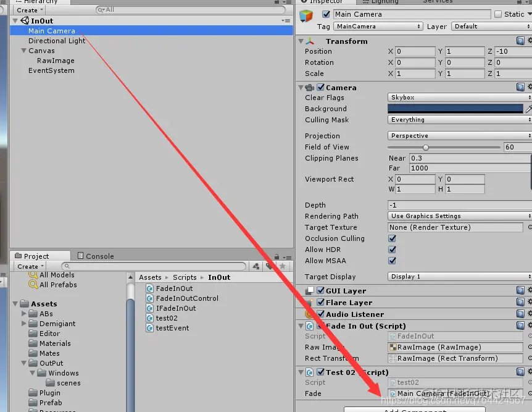Select the RawImage child object
This screenshot has width=532, height=412.
point(56,61)
